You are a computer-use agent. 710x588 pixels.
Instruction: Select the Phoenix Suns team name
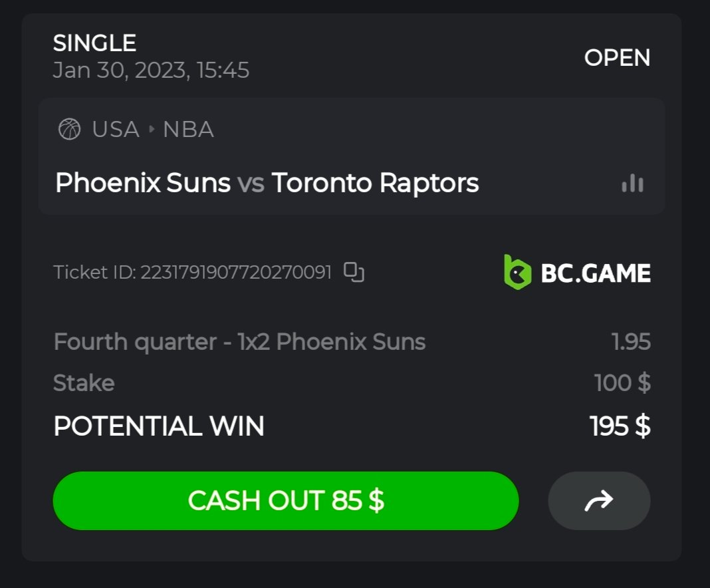point(143,183)
